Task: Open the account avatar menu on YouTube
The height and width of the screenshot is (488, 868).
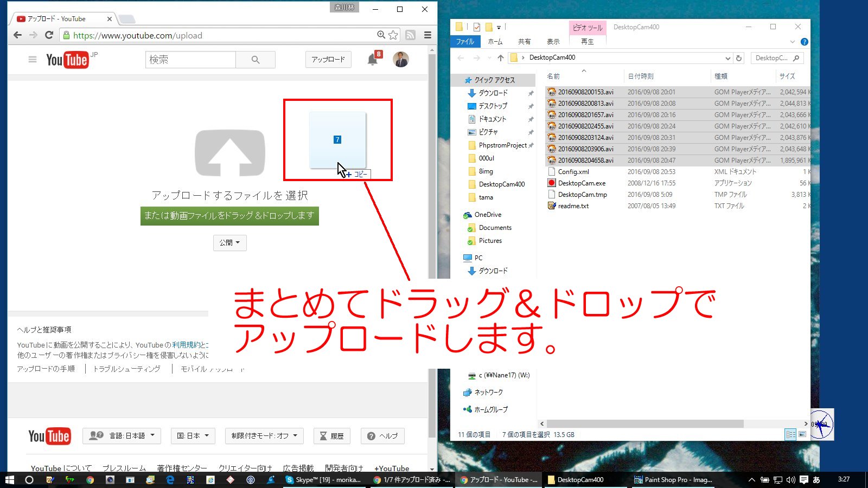Action: (x=401, y=59)
